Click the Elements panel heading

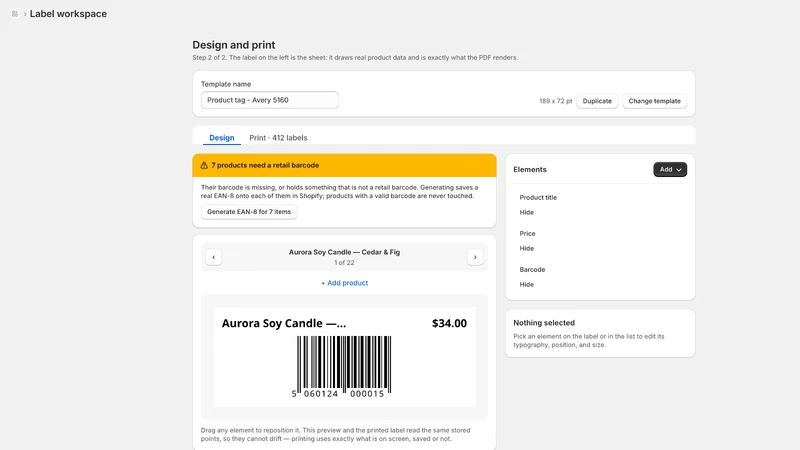(x=530, y=169)
